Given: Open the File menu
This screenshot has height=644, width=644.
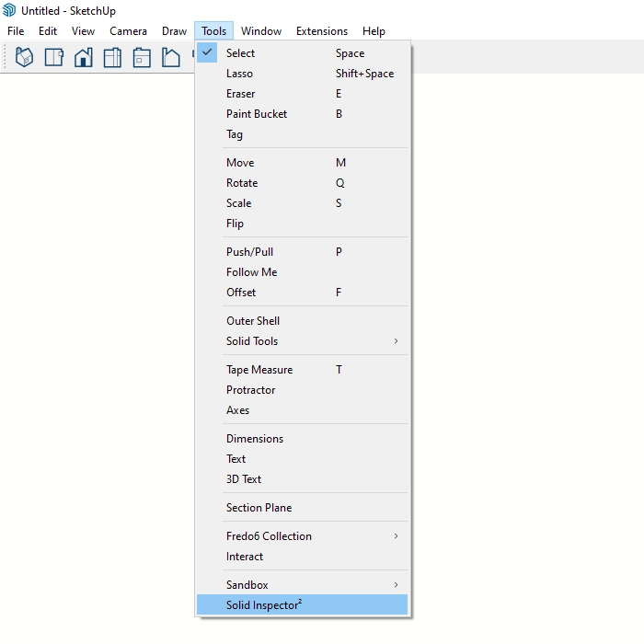Looking at the screenshot, I should [16, 31].
